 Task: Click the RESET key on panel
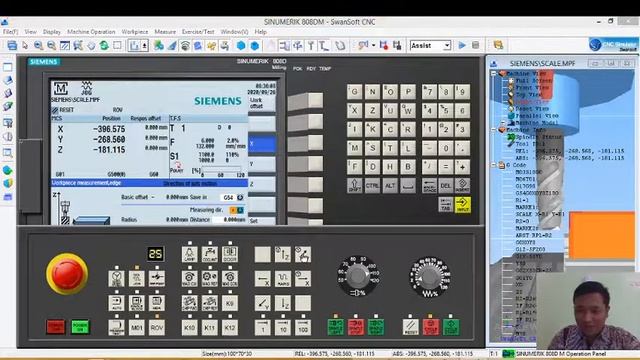coord(411,327)
